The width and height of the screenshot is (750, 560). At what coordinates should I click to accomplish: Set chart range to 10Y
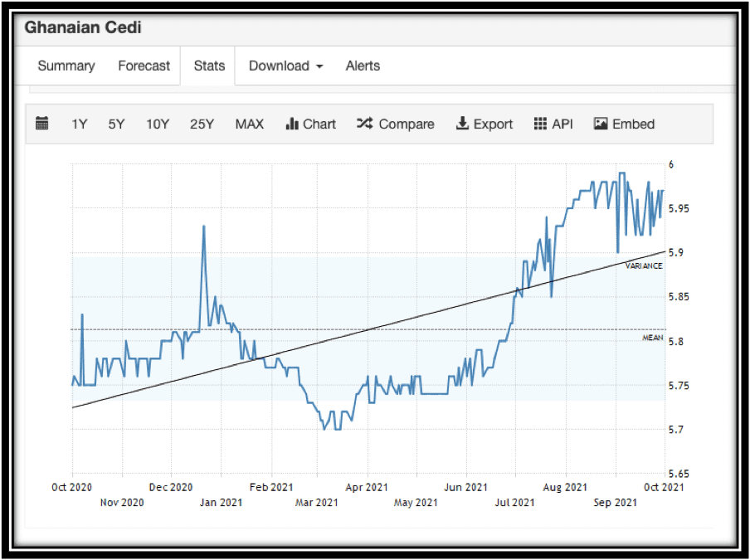(158, 124)
